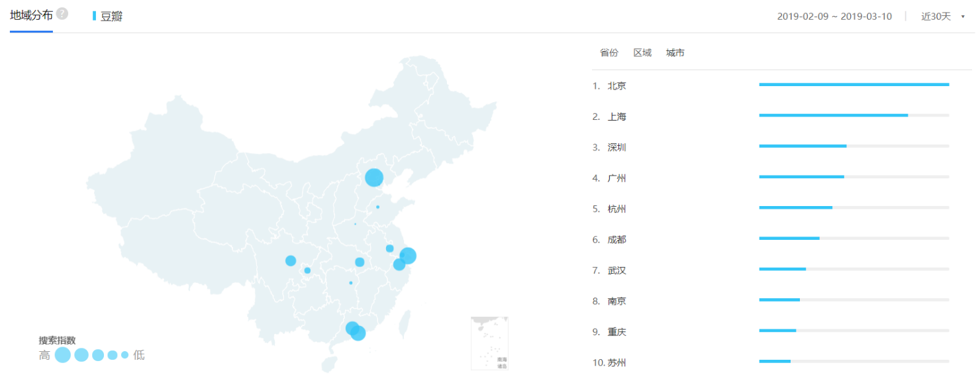Click the 上海 search index bar

coord(854,115)
